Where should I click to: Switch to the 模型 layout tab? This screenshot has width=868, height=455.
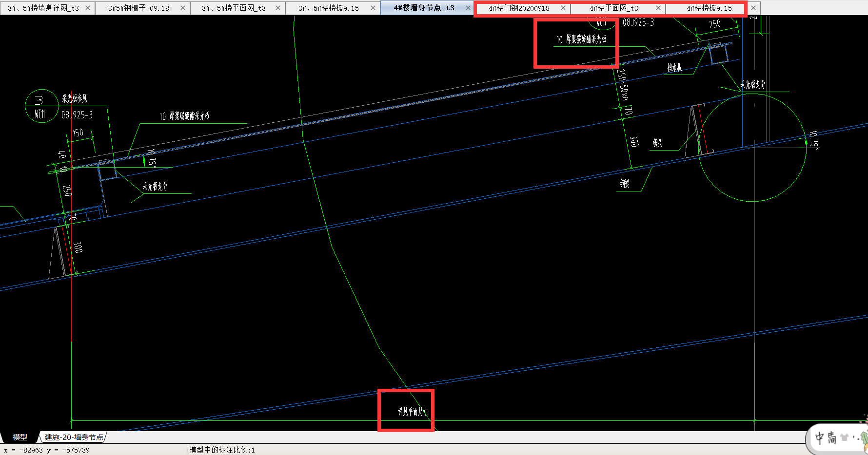click(x=20, y=437)
